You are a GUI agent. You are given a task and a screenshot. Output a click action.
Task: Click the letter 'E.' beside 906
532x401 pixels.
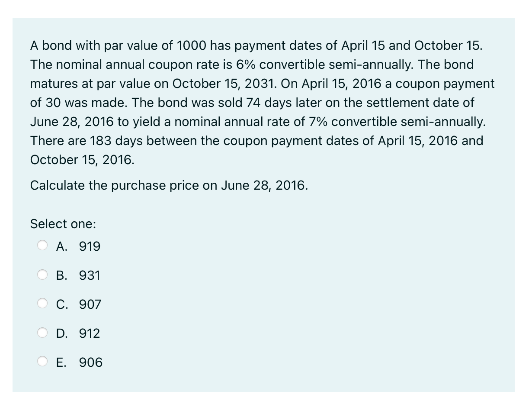61,362
